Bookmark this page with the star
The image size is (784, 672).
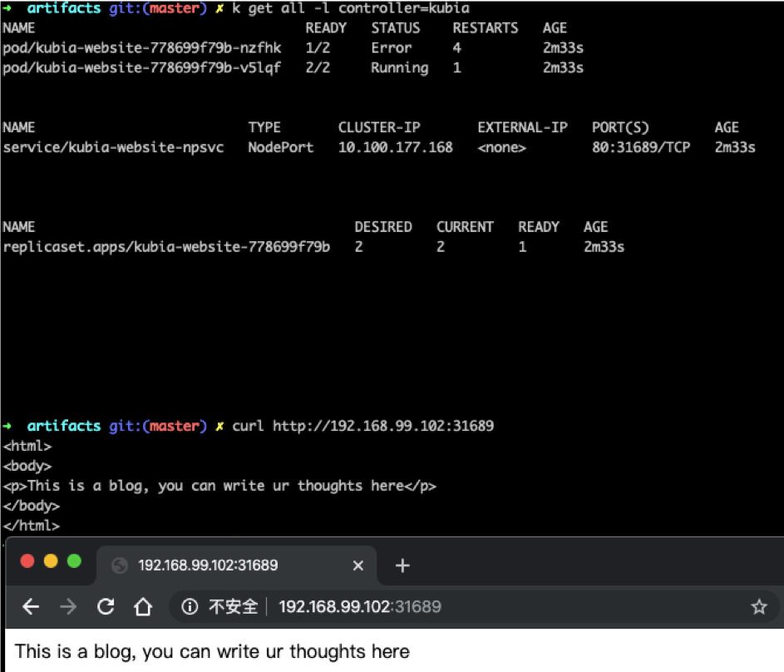[x=758, y=607]
